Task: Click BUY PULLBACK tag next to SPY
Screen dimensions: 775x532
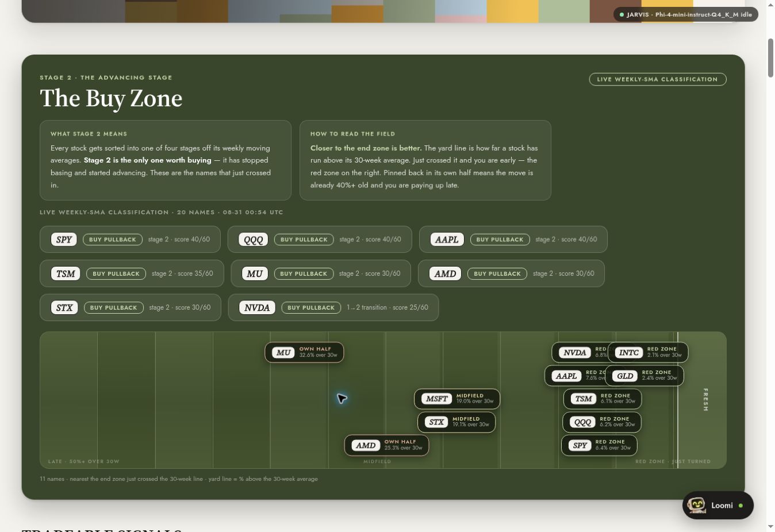Action: (x=113, y=240)
